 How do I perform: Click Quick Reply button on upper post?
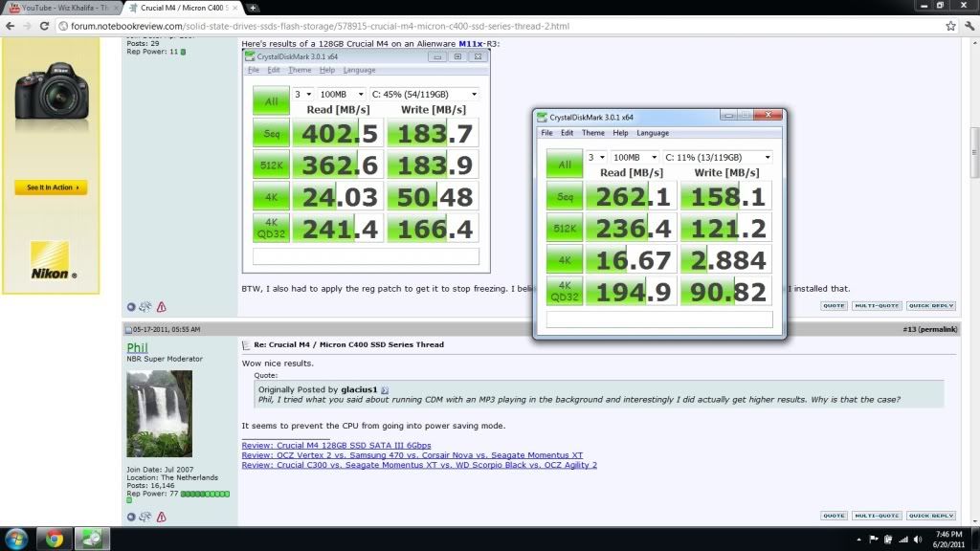[930, 306]
